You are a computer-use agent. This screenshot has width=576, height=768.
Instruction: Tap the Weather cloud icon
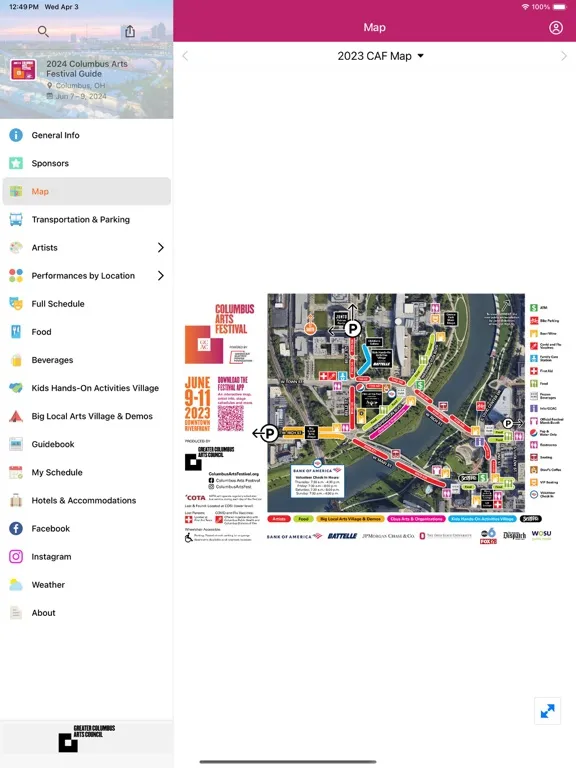(x=16, y=584)
